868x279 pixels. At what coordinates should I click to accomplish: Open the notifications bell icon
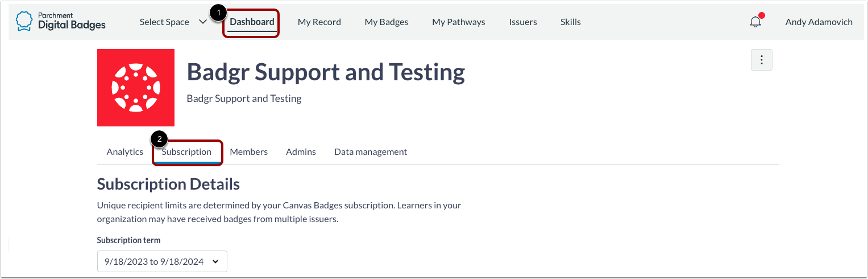755,22
